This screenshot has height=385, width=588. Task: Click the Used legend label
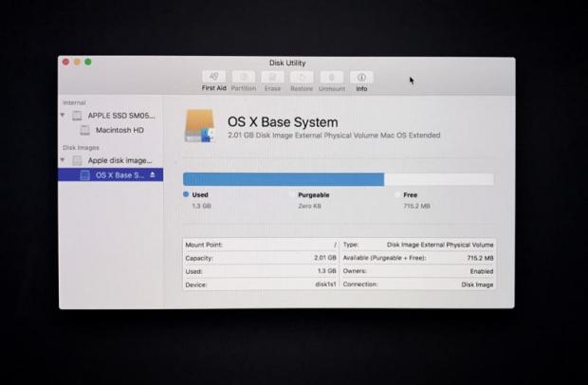pyautogui.click(x=200, y=194)
